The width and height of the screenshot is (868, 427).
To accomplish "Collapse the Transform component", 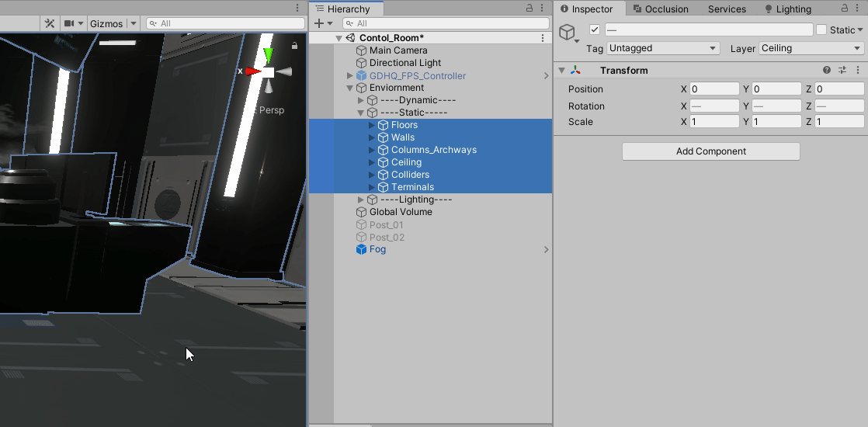I will click(561, 71).
